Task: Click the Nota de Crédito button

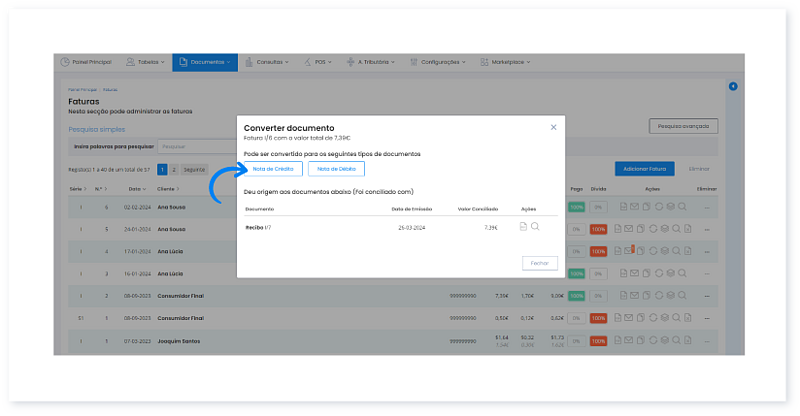Action: point(273,169)
